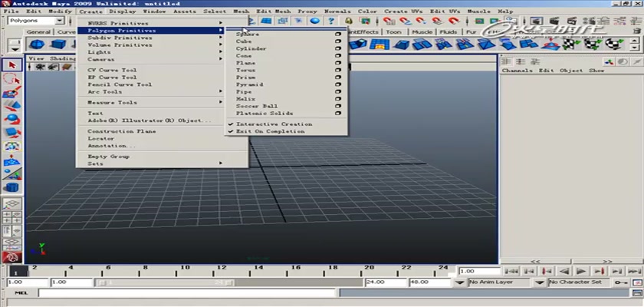644x307 pixels.
Task: Click the auto keyframe key icon
Action: [620, 282]
